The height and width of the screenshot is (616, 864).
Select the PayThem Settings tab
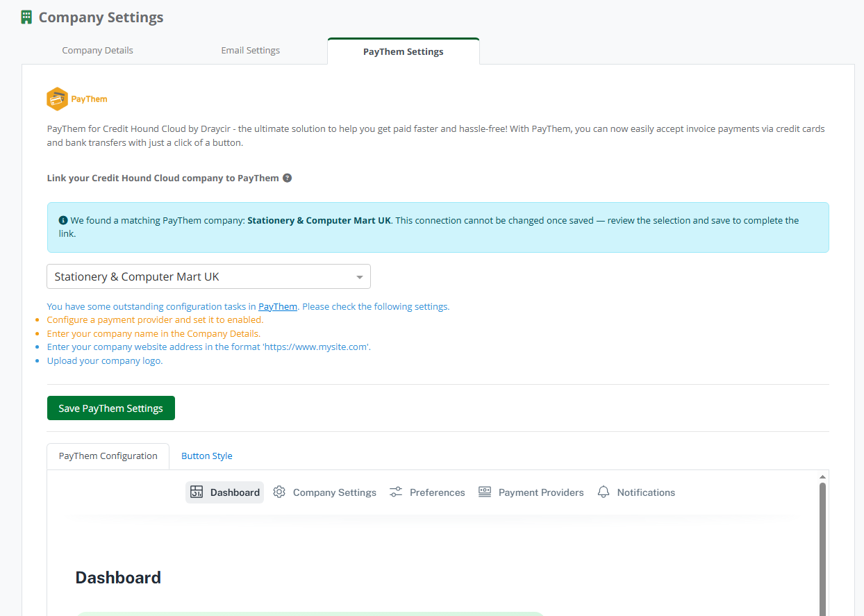tap(404, 51)
